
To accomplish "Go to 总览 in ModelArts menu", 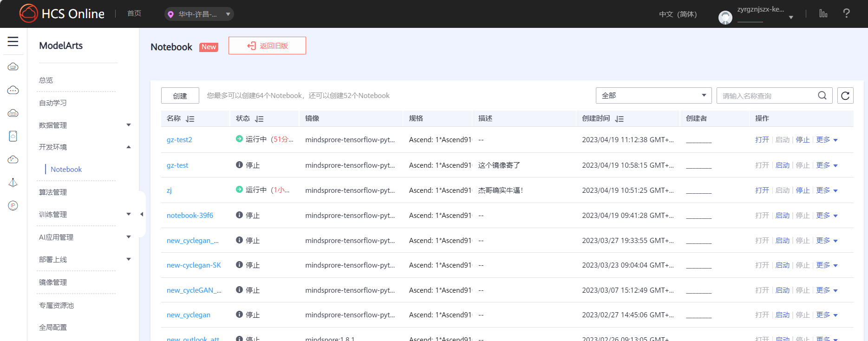I will coord(46,80).
